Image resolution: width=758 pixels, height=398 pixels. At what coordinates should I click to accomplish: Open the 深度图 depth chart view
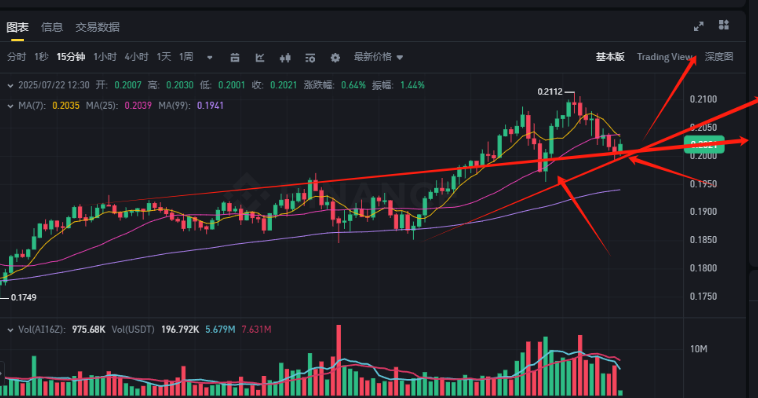click(x=719, y=57)
